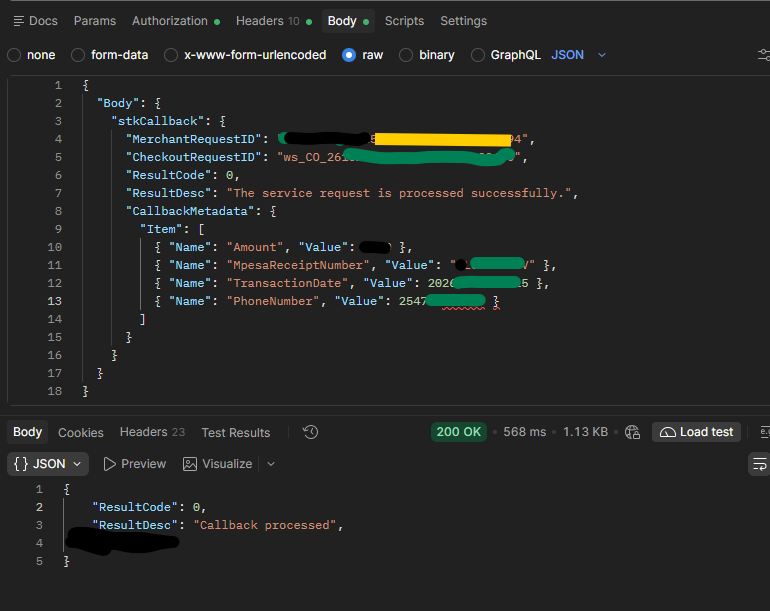Image resolution: width=770 pixels, height=611 pixels.
Task: Open response Body tab
Action: [x=28, y=432]
